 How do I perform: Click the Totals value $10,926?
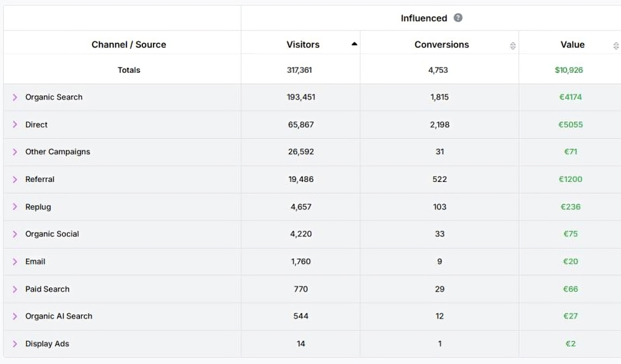tap(568, 70)
